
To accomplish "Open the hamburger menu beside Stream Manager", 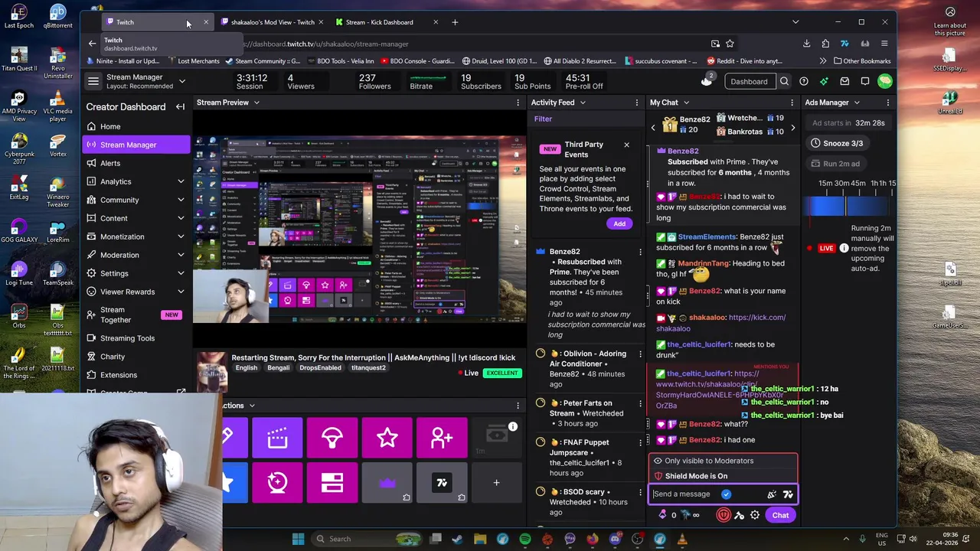I will [93, 81].
